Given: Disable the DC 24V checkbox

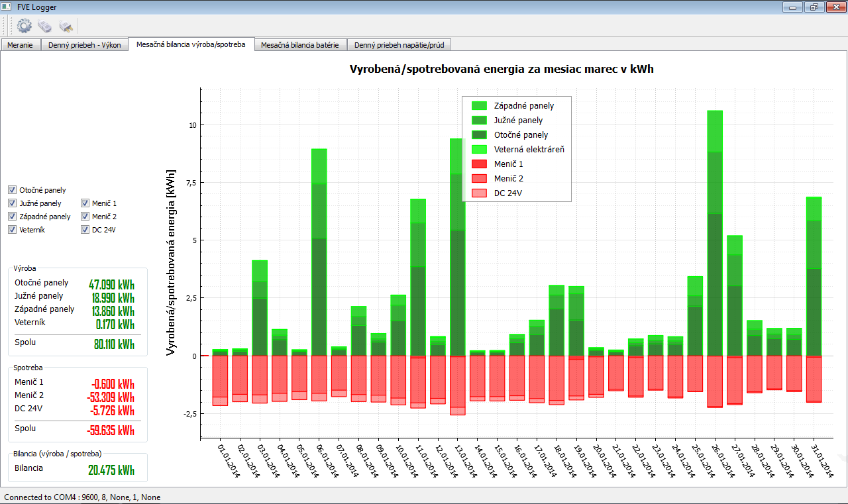Looking at the screenshot, I should point(85,230).
